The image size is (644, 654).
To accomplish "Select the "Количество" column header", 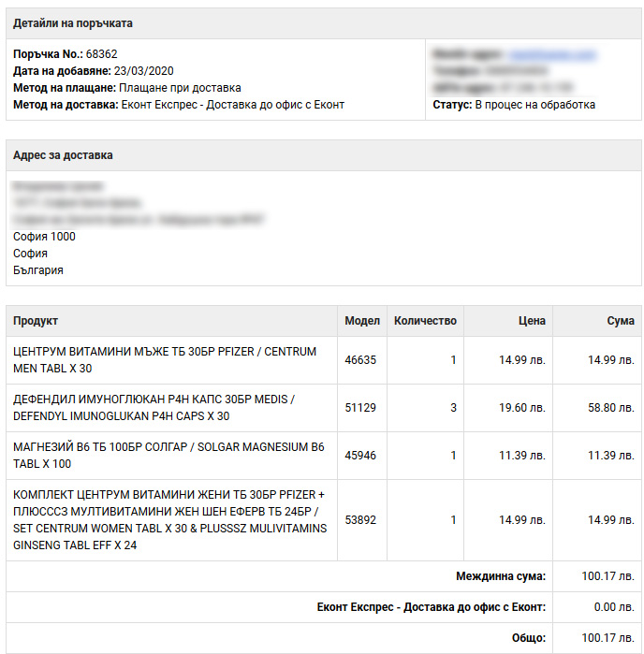I will [x=425, y=321].
